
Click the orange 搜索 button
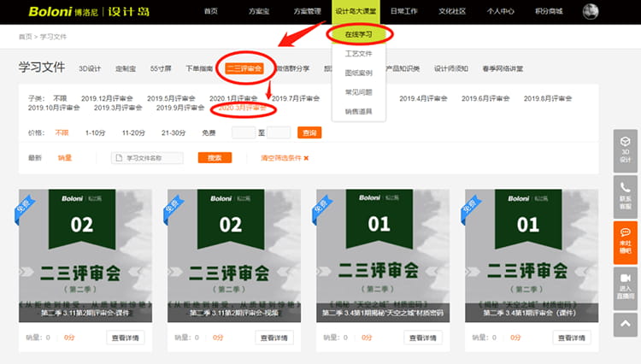click(x=215, y=158)
